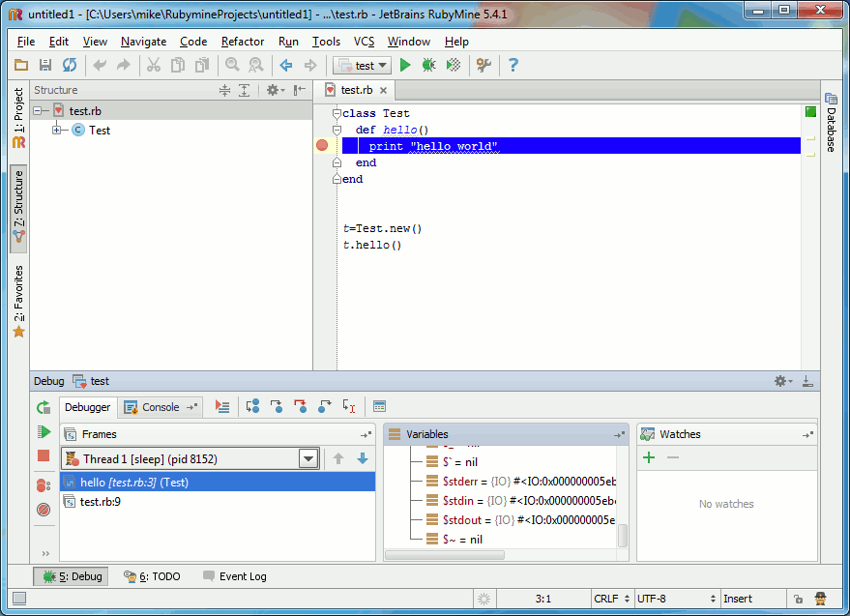This screenshot has width=850, height=616.
Task: Click the Variables panel horizontal scrollbar
Action: pyautogui.click(x=445, y=555)
